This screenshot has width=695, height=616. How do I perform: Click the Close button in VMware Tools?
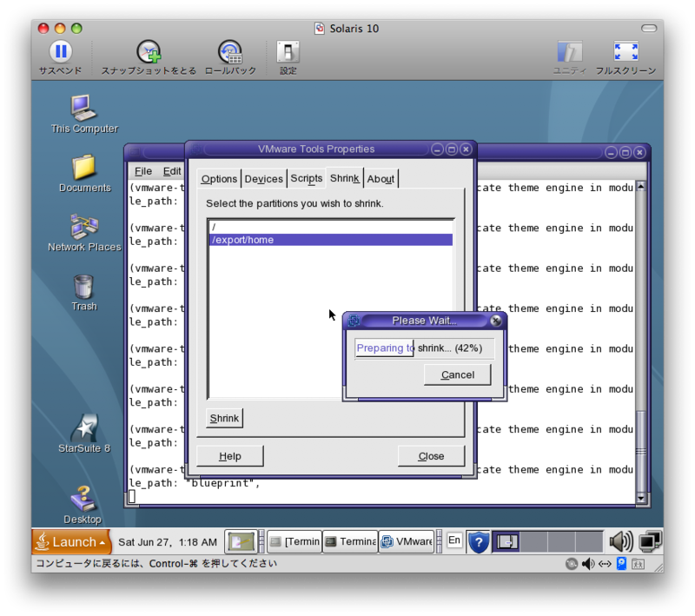(x=431, y=456)
